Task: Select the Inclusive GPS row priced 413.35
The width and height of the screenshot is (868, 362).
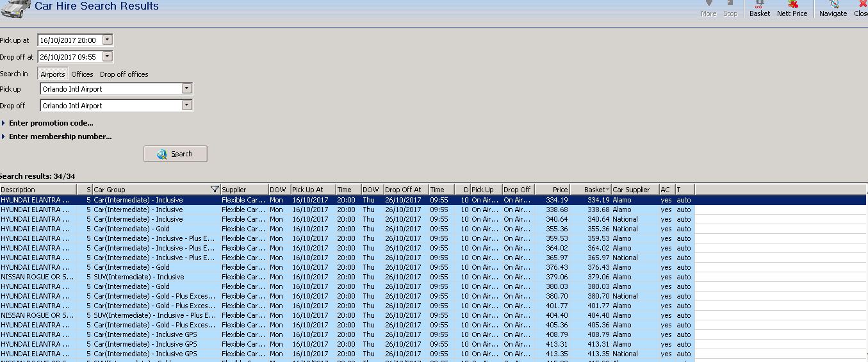Action: [x=347, y=354]
